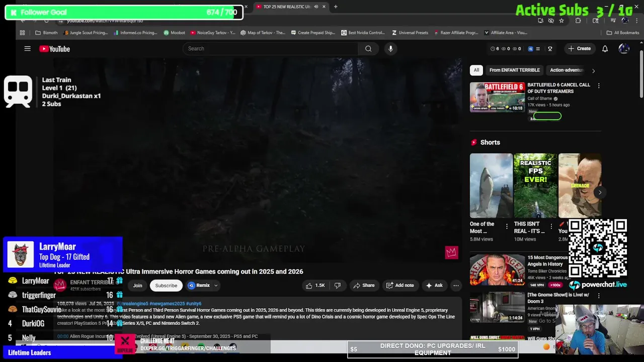Open the account avatar menu
This screenshot has height=362, width=644.
(624, 49)
